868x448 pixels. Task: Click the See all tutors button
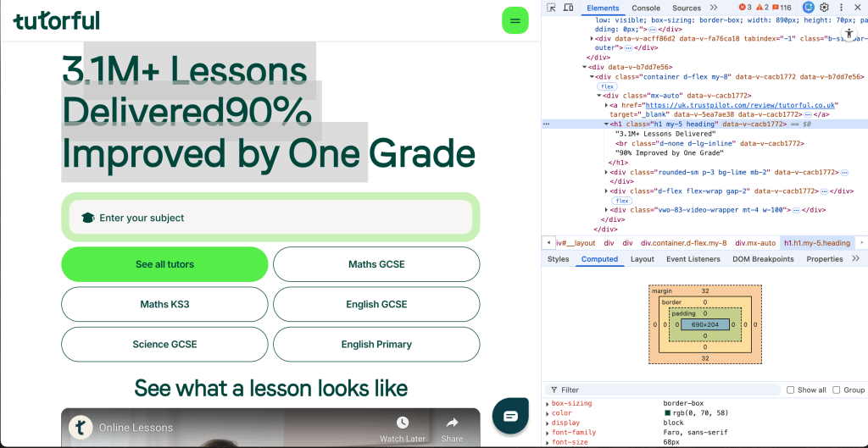point(164,264)
